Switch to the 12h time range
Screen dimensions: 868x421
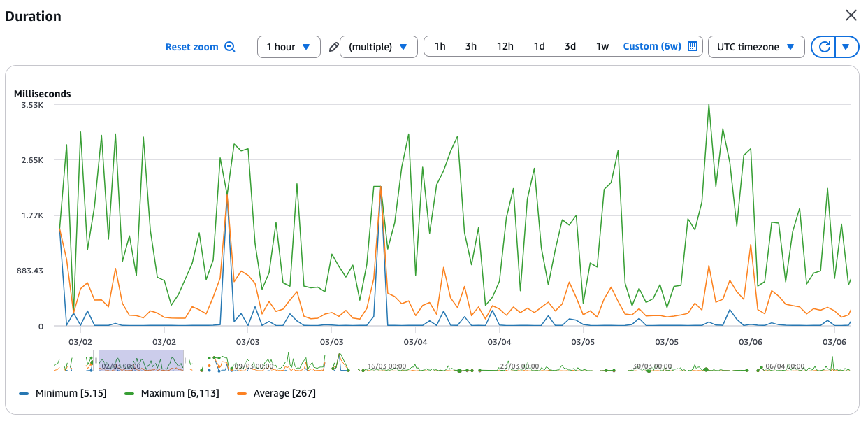point(505,47)
